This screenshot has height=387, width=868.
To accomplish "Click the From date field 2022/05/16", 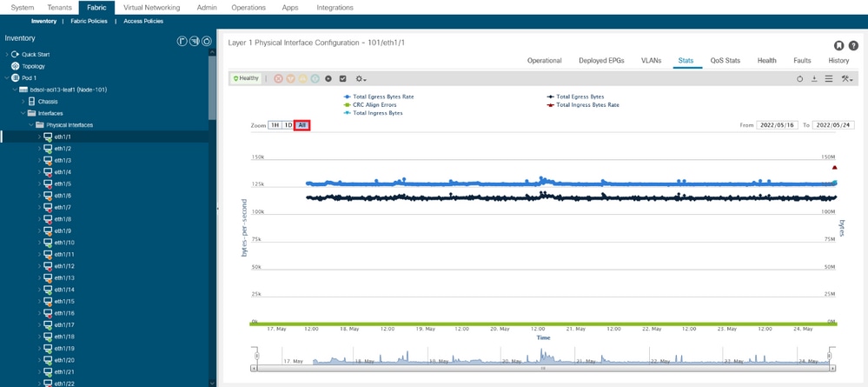I will coord(777,125).
